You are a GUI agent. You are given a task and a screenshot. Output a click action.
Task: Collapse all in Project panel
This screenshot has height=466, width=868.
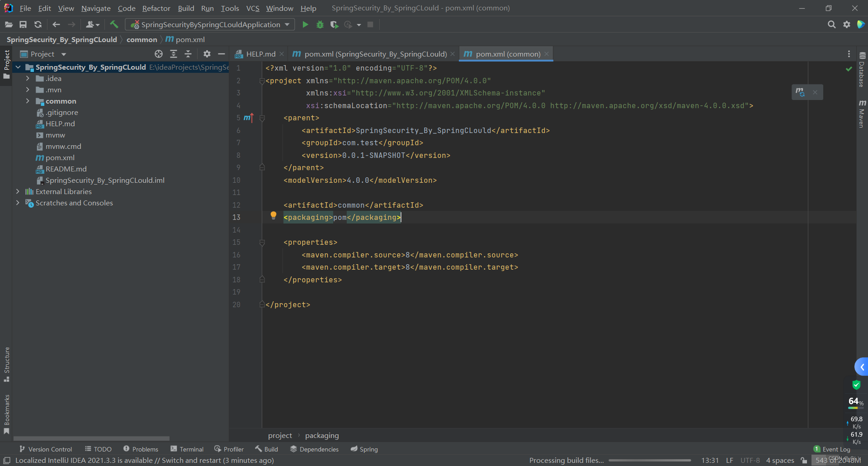tap(188, 54)
